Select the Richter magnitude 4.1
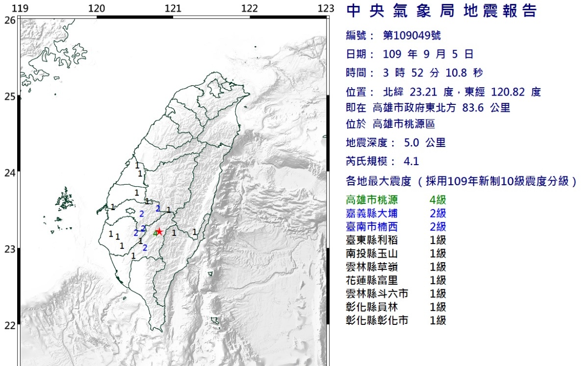Screen dimensions: 588x366 [411, 162]
